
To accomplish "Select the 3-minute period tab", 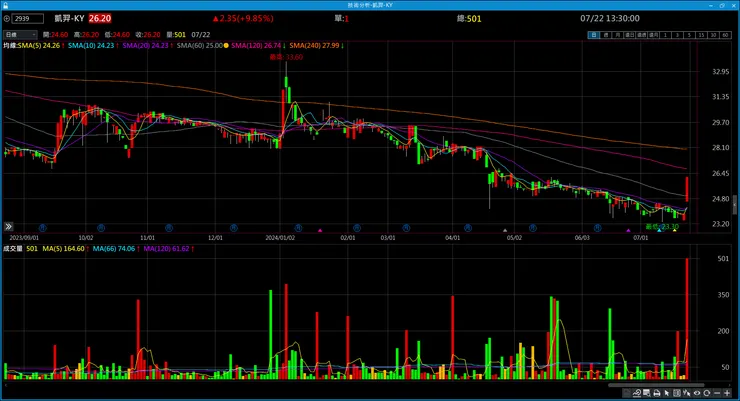I will pyautogui.click(x=677, y=35).
